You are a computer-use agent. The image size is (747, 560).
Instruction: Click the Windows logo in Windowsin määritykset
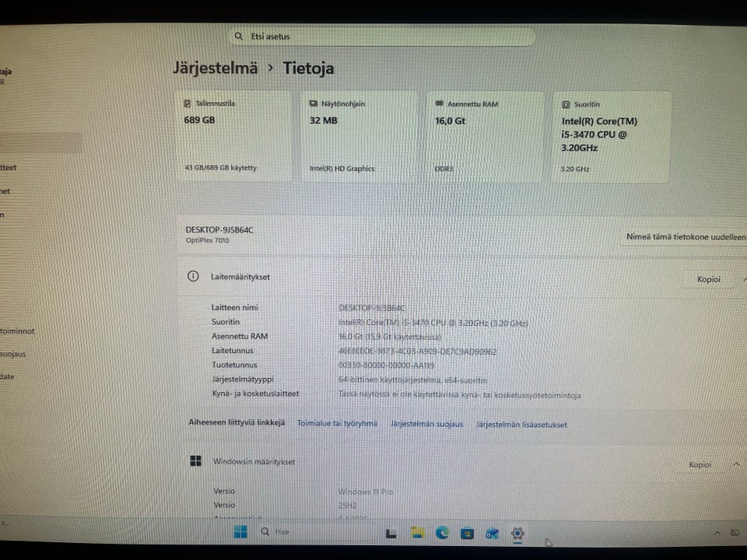196,461
